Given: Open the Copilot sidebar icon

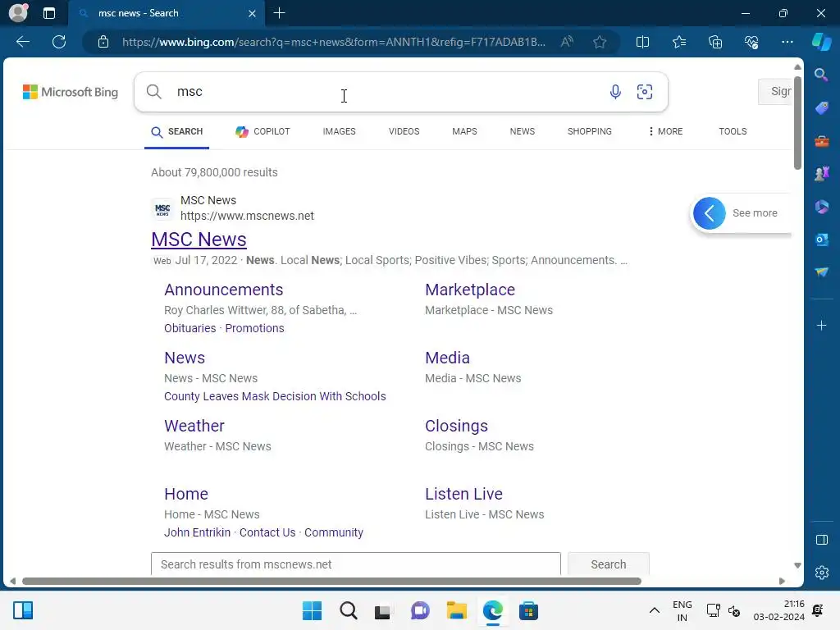Looking at the screenshot, I should click(821, 42).
